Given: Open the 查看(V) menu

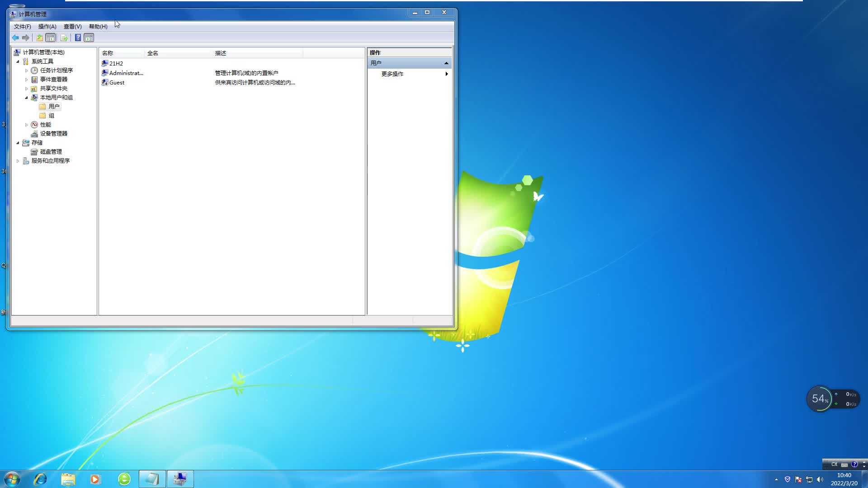Looking at the screenshot, I should 72,26.
